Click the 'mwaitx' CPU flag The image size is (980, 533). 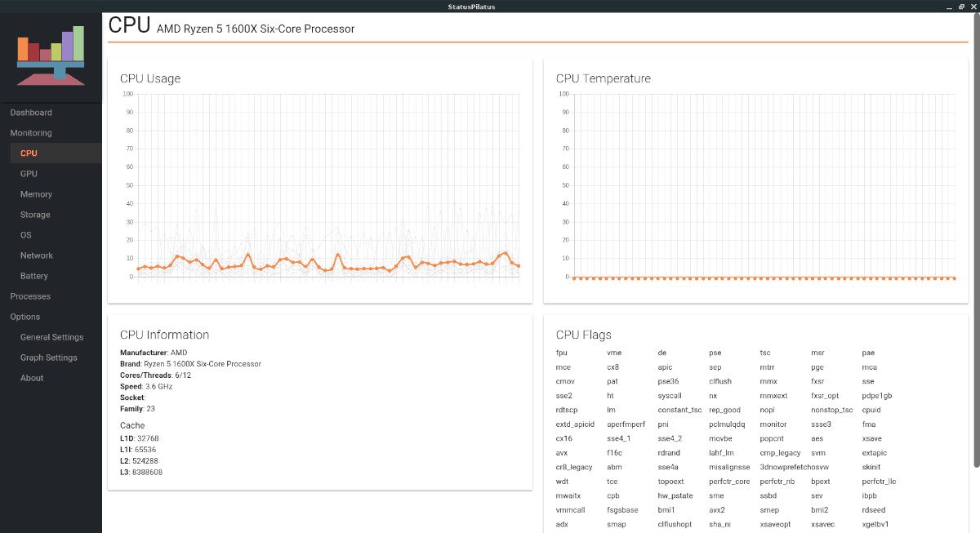tap(568, 495)
